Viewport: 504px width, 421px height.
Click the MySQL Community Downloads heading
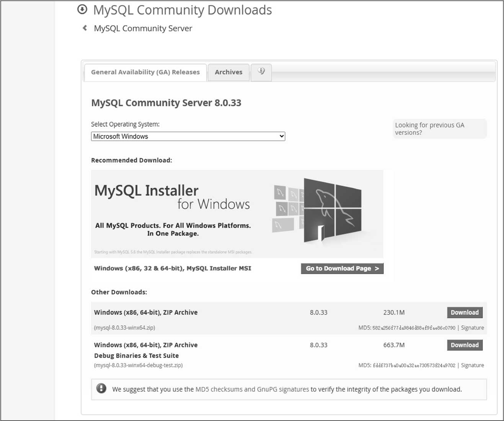182,10
